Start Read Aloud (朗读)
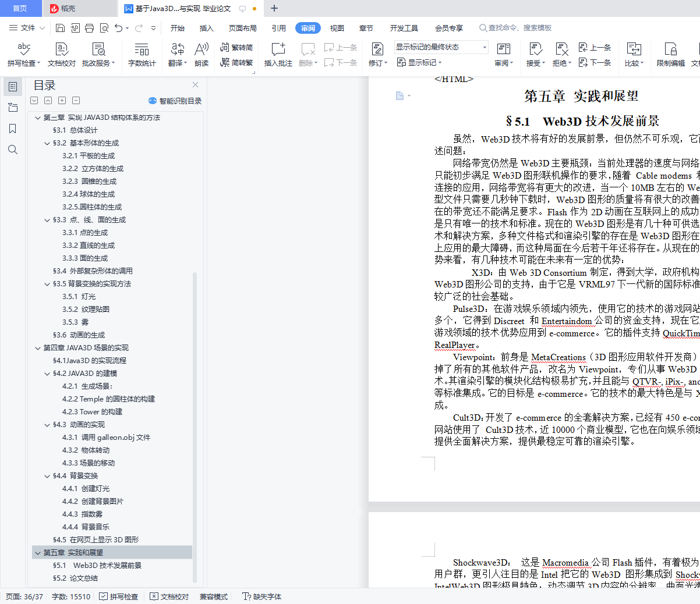700x604 pixels. 201,55
